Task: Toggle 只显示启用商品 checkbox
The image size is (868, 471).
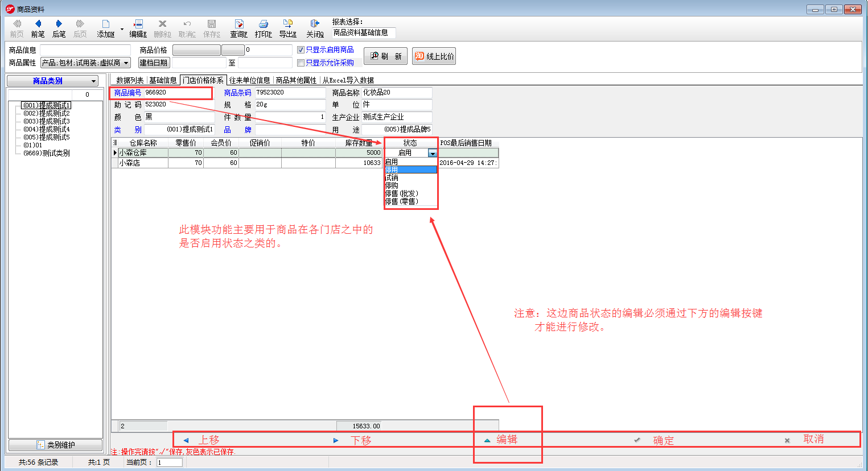Action: click(x=301, y=50)
